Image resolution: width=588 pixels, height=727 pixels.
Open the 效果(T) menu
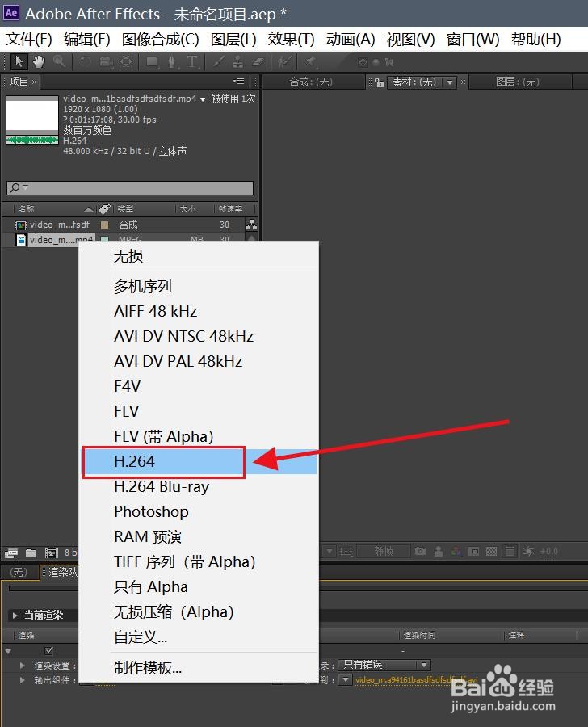(x=292, y=40)
